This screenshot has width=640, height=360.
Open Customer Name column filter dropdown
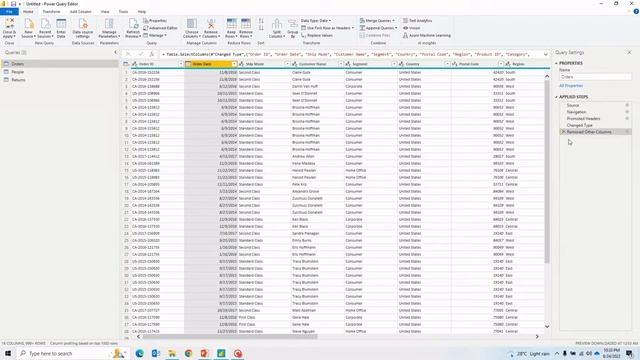click(340, 64)
